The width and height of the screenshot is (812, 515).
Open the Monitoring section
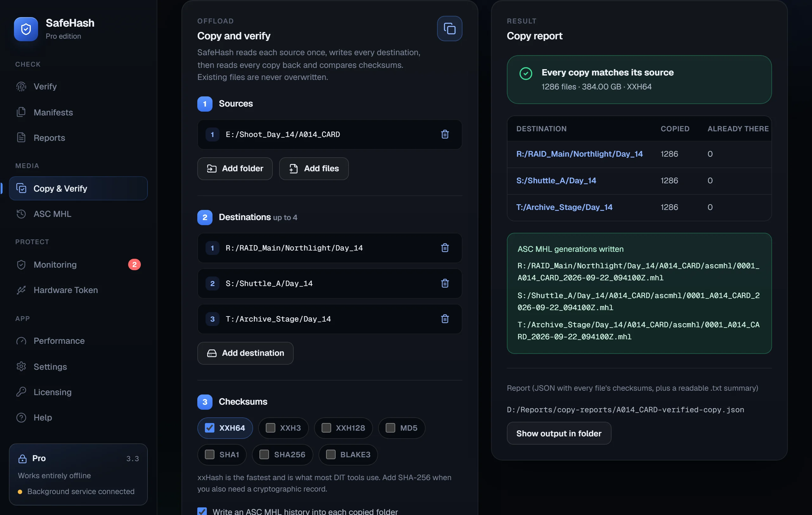[x=78, y=264]
